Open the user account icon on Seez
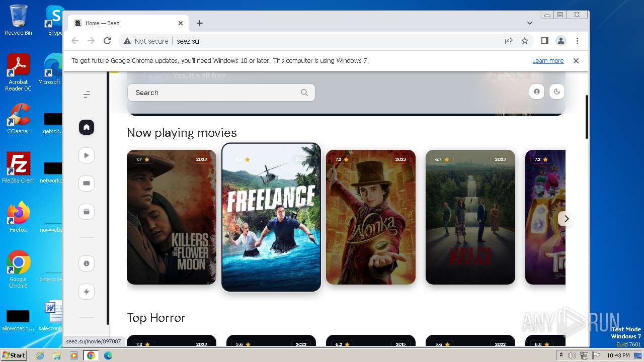The height and width of the screenshot is (362, 644). tap(537, 92)
